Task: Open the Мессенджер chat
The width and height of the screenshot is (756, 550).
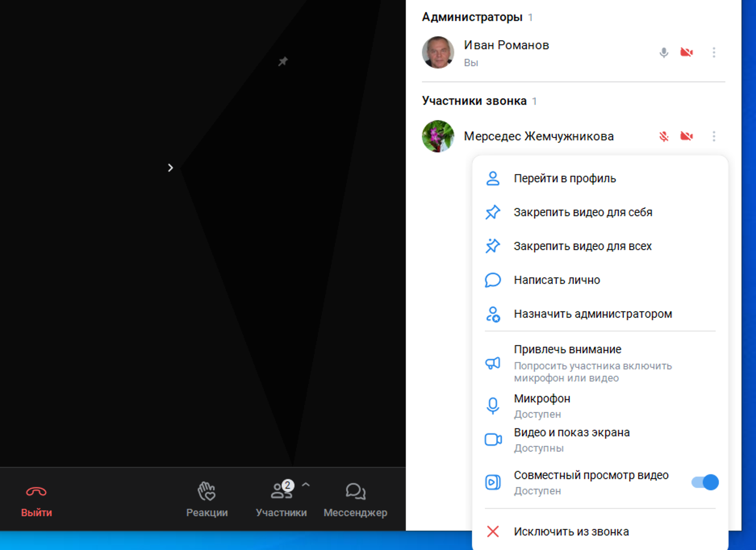Action: 355,500
